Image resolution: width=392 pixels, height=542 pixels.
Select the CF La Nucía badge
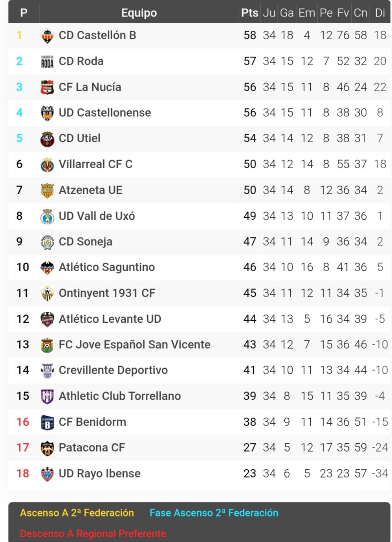(x=47, y=87)
